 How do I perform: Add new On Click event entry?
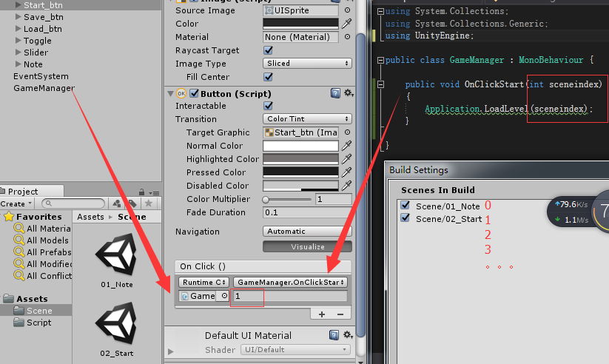click(x=322, y=314)
